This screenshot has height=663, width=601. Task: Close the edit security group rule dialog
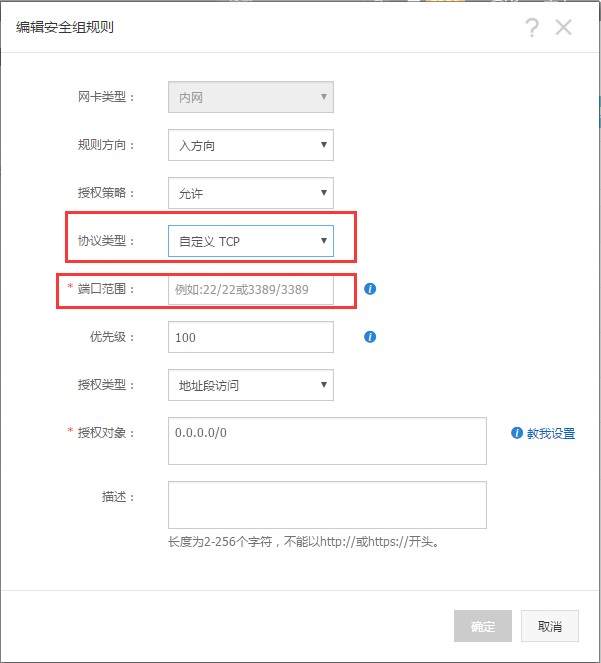(x=563, y=27)
